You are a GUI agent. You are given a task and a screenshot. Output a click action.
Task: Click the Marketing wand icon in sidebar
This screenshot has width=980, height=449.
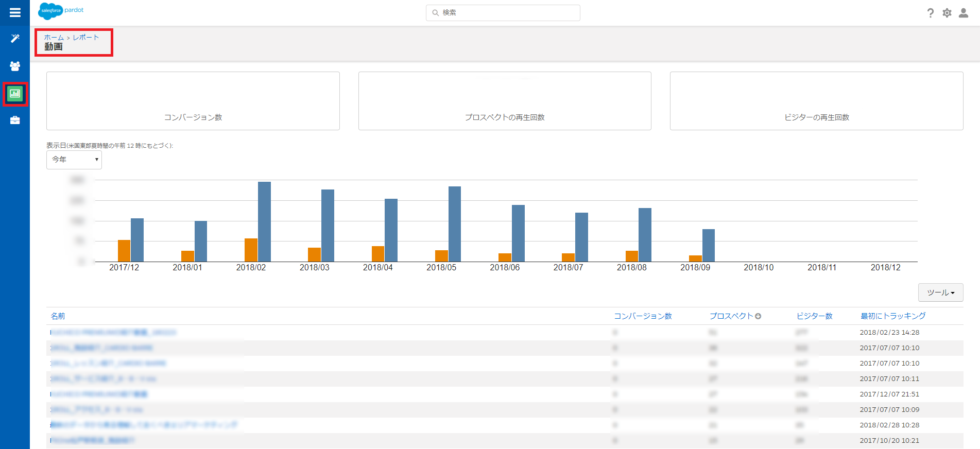click(15, 39)
